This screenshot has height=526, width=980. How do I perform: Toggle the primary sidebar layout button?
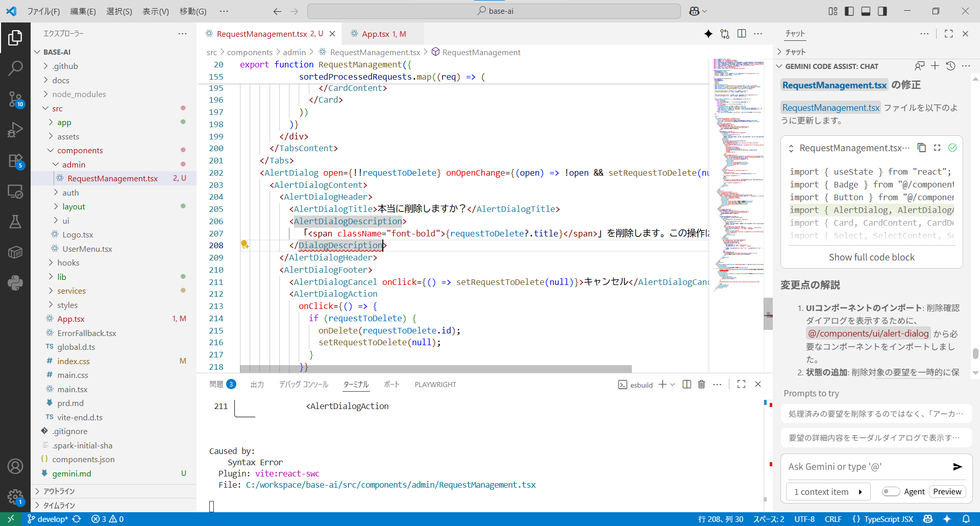pyautogui.click(x=849, y=11)
